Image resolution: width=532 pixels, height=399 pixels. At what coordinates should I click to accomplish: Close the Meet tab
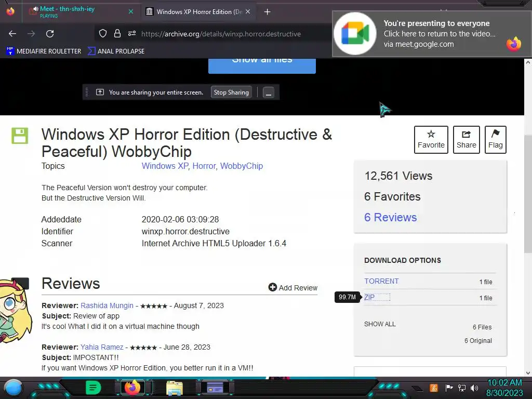(x=131, y=11)
